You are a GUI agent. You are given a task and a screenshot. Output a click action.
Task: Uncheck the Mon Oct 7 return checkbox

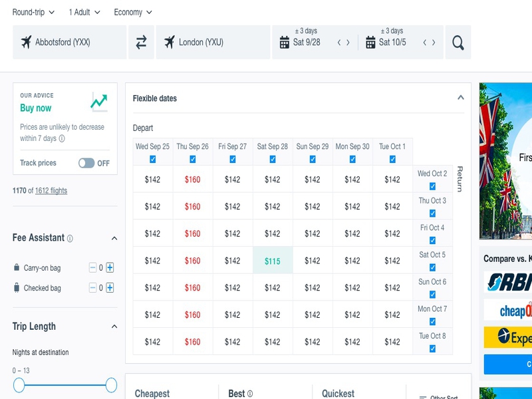pos(433,322)
